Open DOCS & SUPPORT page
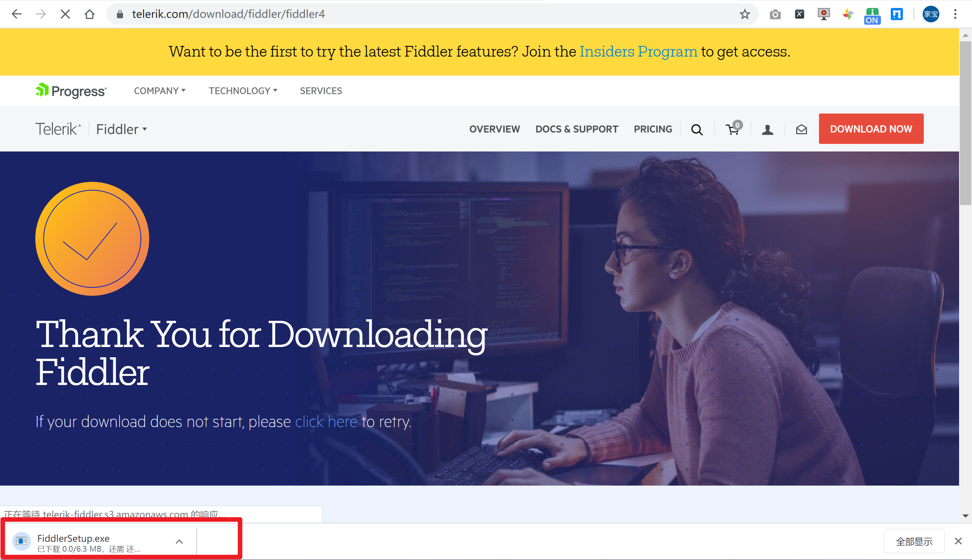972x560 pixels. [x=577, y=129]
